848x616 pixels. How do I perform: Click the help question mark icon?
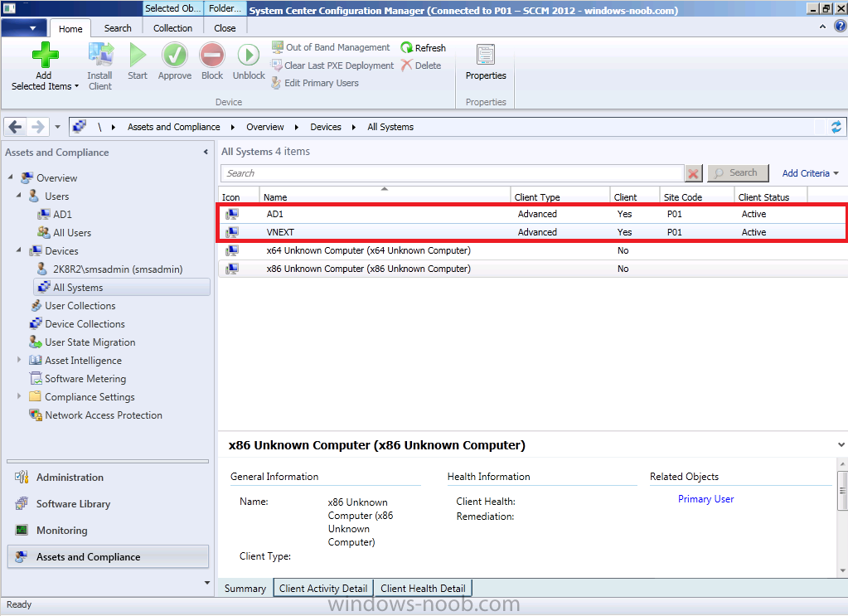[841, 26]
